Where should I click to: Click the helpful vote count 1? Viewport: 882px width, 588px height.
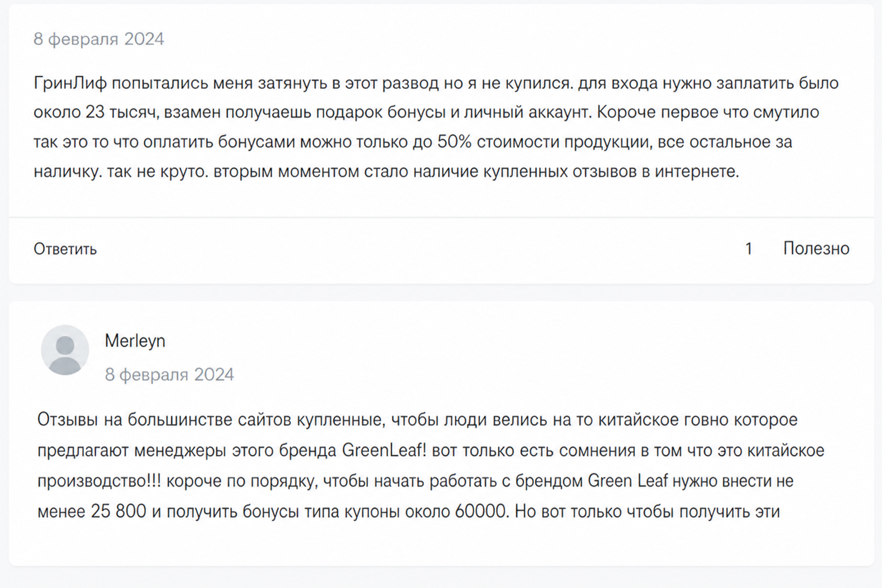[749, 248]
